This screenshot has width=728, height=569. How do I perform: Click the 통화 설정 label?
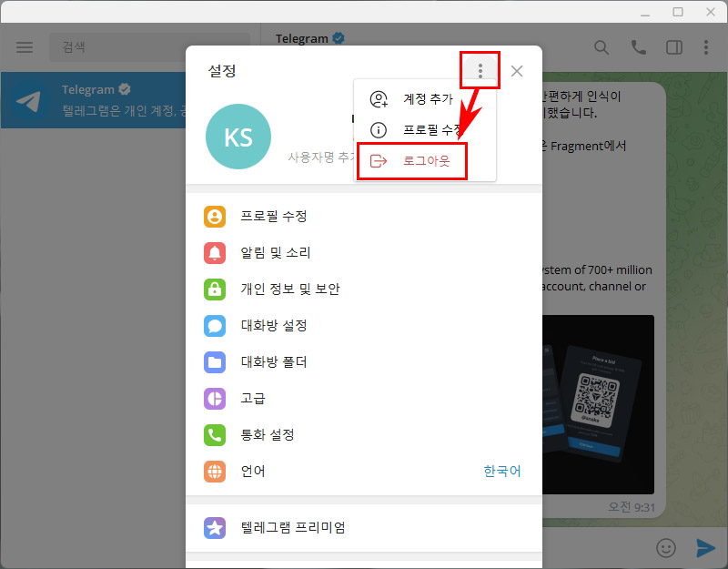click(267, 435)
